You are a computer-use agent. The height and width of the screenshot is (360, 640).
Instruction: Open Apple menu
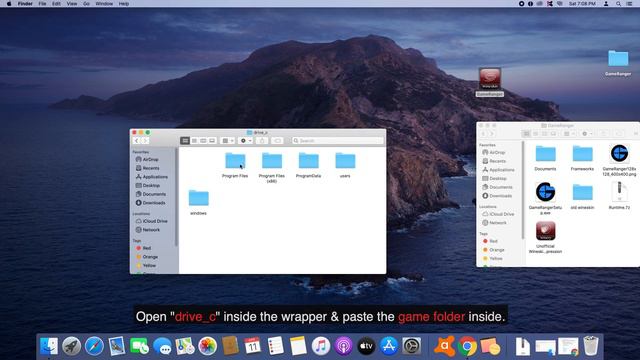[9, 4]
